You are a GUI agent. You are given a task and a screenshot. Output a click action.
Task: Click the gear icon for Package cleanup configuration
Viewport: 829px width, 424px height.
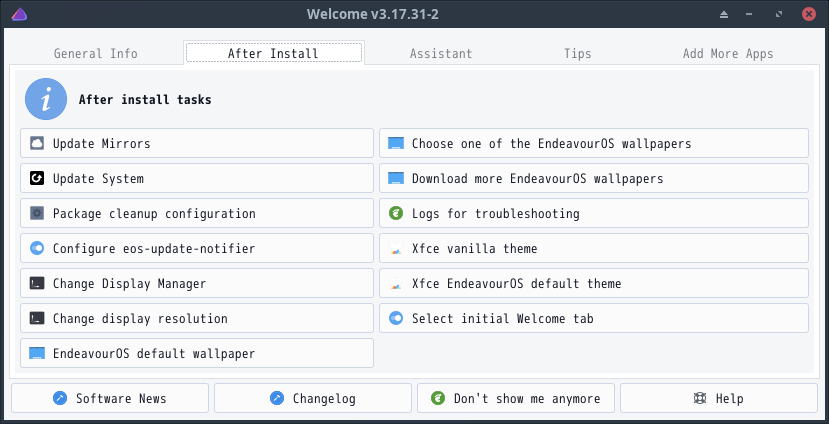pos(37,213)
